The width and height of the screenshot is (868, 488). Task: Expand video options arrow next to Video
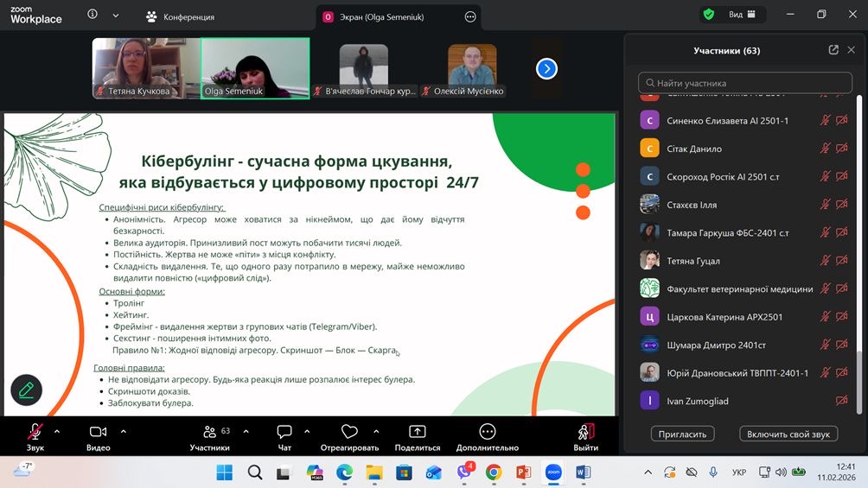[x=123, y=430]
